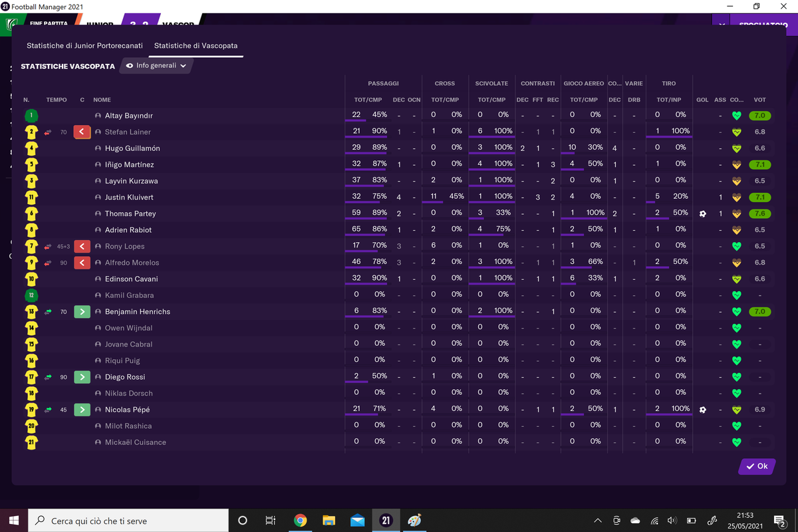Open Justin Kluivert's player profile link
Screen dimensions: 798x532
click(x=130, y=198)
